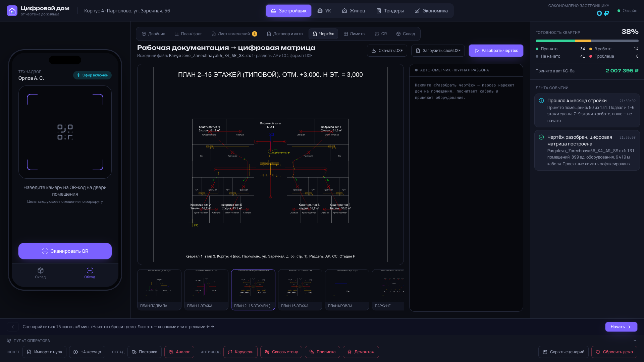644x362 pixels.
Task: Click the Скрыть сценарий button
Action: coord(563,352)
